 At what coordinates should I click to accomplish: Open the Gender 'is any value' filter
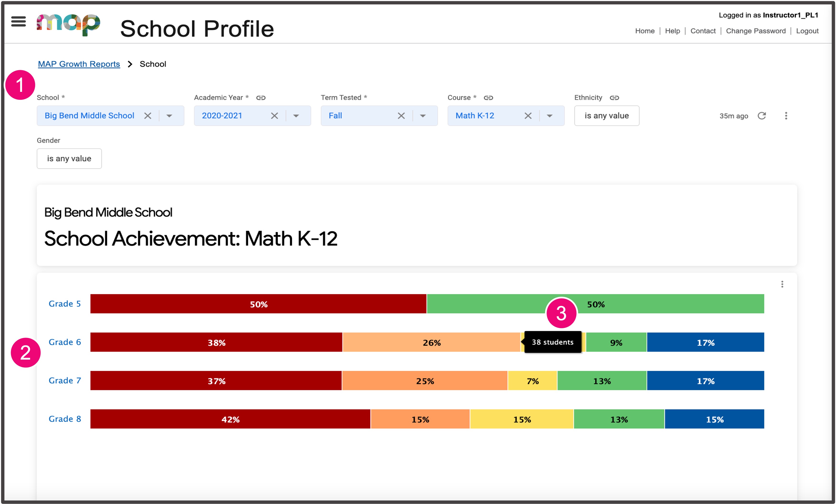point(69,158)
